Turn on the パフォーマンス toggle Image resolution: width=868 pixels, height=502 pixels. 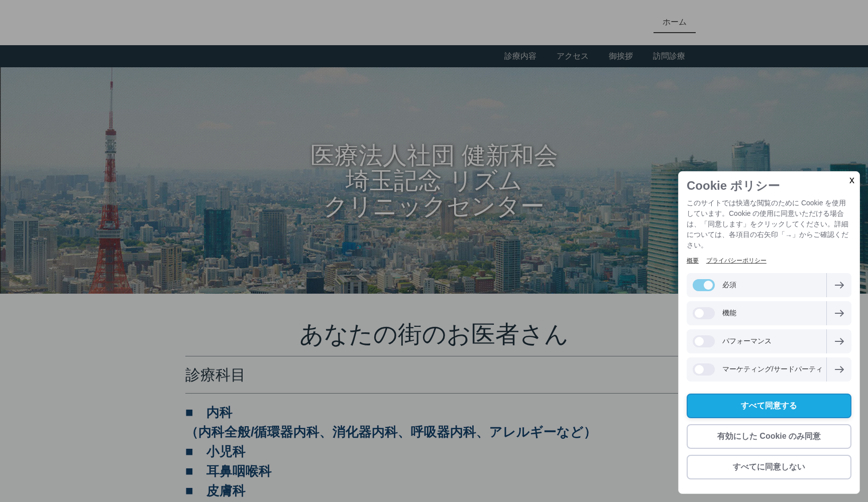(x=703, y=341)
